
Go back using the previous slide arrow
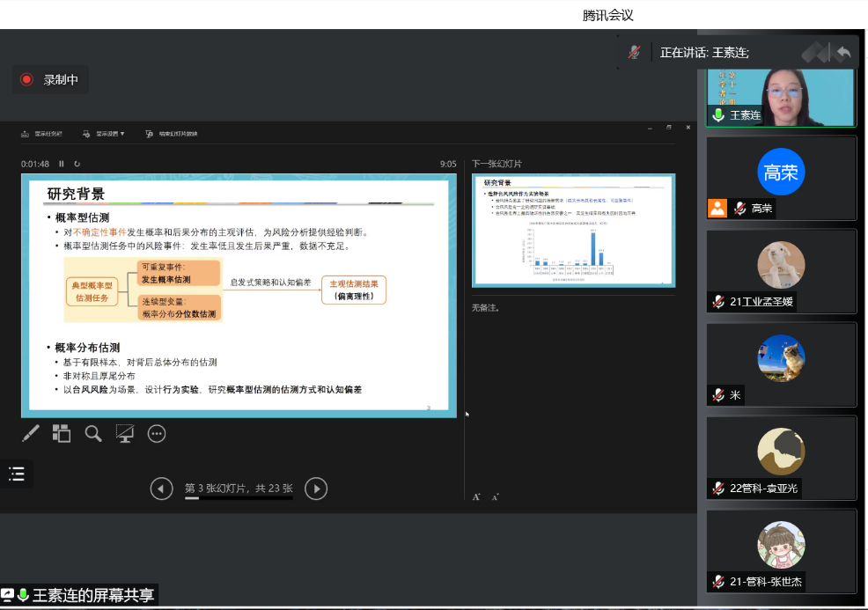pyautogui.click(x=162, y=489)
